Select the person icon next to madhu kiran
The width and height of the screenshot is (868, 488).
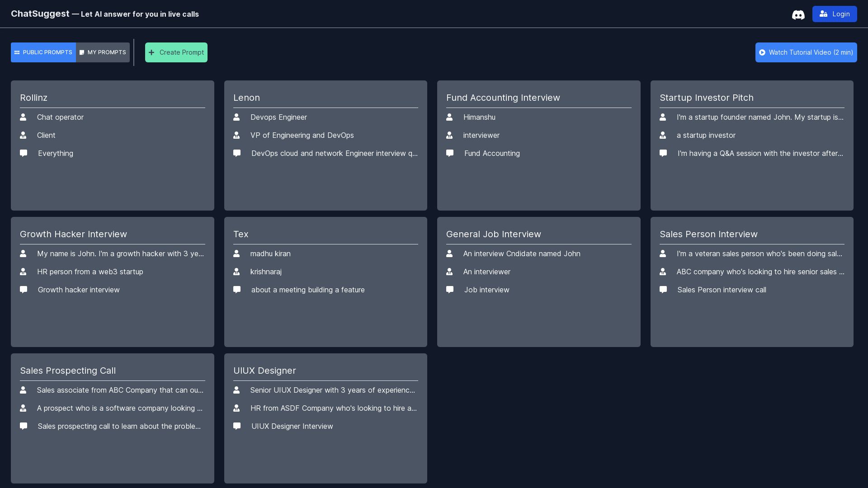[x=236, y=253]
